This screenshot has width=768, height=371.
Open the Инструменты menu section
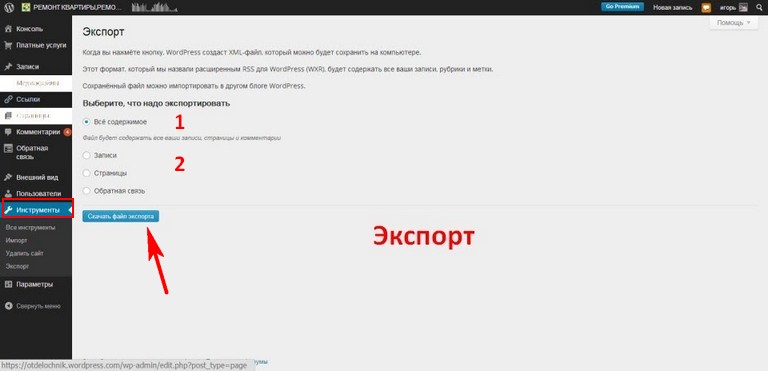tap(36, 210)
